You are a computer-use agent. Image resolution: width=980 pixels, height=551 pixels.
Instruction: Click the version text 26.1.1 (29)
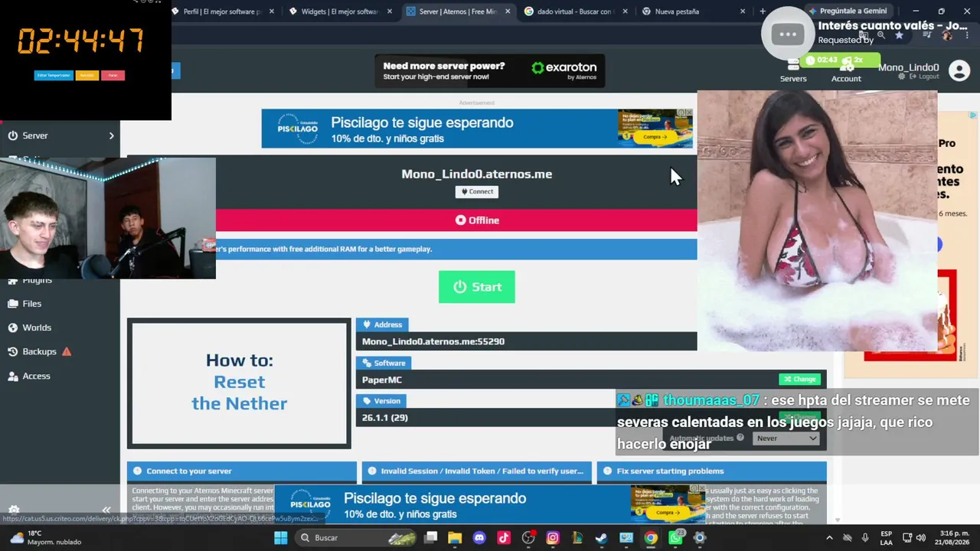pos(385,418)
